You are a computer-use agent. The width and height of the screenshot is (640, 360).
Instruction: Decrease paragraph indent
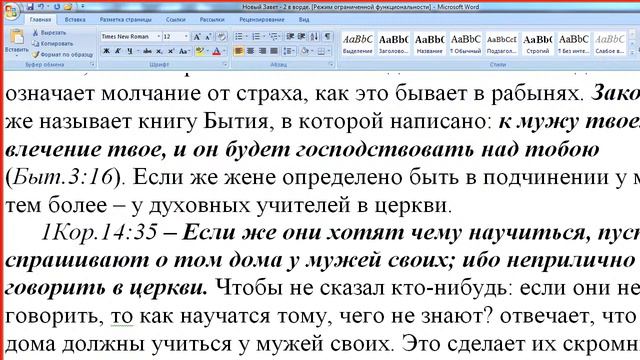coord(290,37)
